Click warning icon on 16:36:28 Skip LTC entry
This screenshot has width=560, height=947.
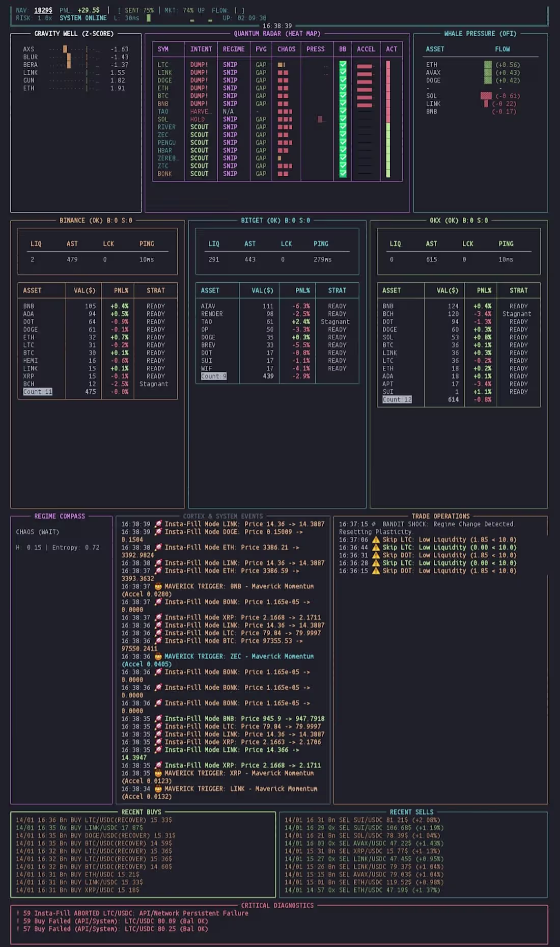pyautogui.click(x=376, y=563)
